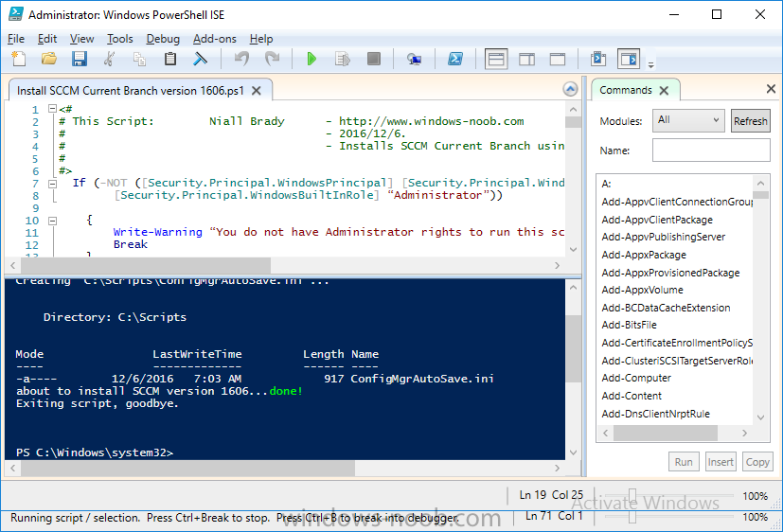Undo the last edit

(242, 59)
